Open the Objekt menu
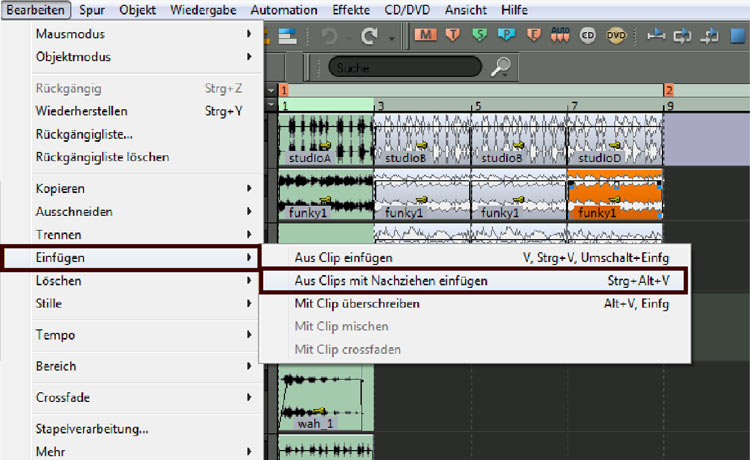The width and height of the screenshot is (750, 460). click(x=137, y=10)
